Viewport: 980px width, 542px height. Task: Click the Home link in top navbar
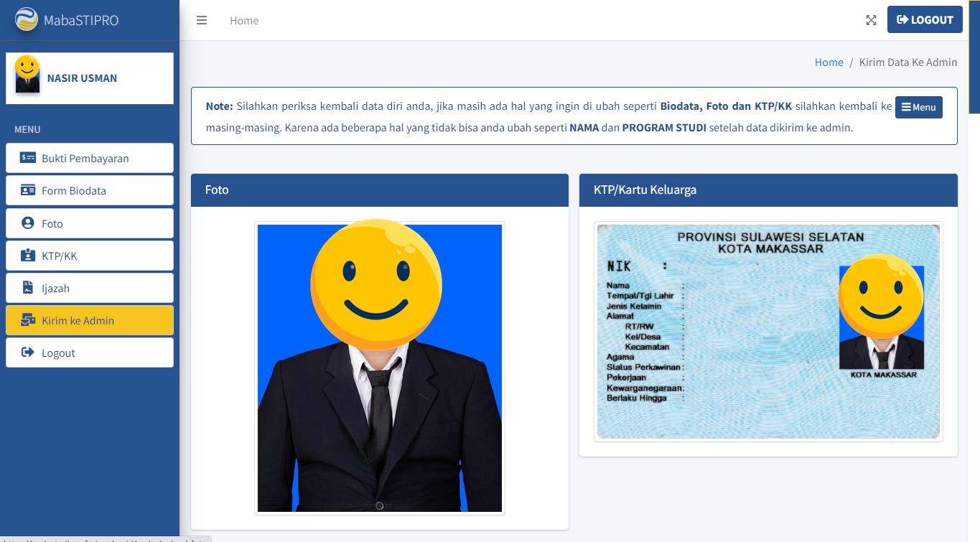click(244, 21)
